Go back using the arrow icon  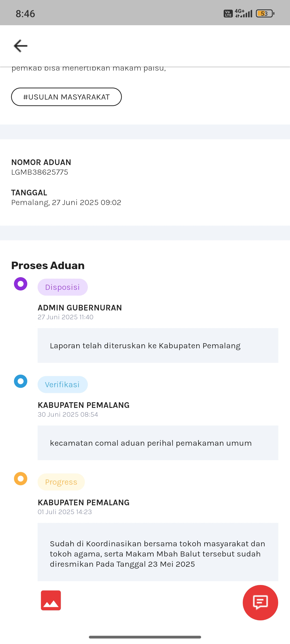click(21, 46)
